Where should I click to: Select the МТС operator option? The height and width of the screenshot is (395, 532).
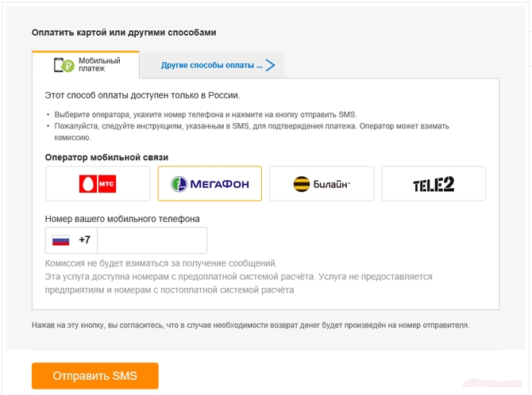(98, 184)
